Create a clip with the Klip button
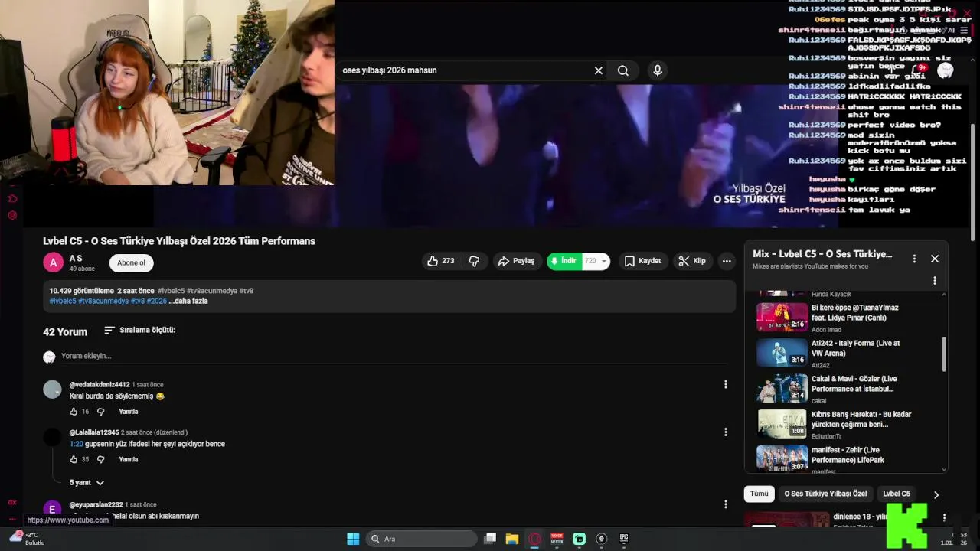Viewport: 980px width, 551px height. click(692, 261)
